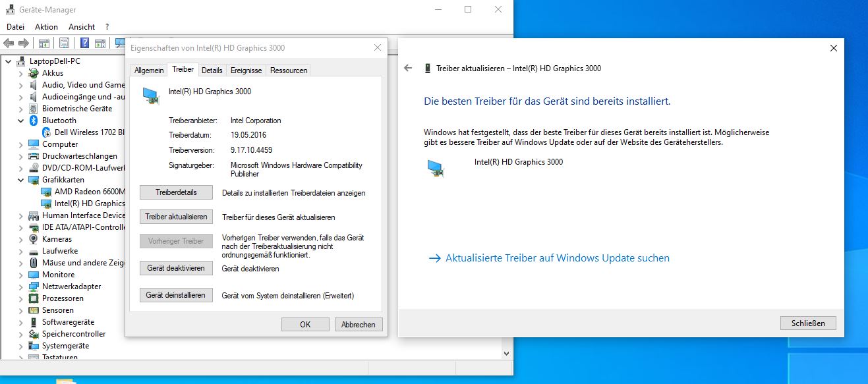
Task: Click the back arrow in Treiber aktualisieren wizard
Action: point(408,68)
